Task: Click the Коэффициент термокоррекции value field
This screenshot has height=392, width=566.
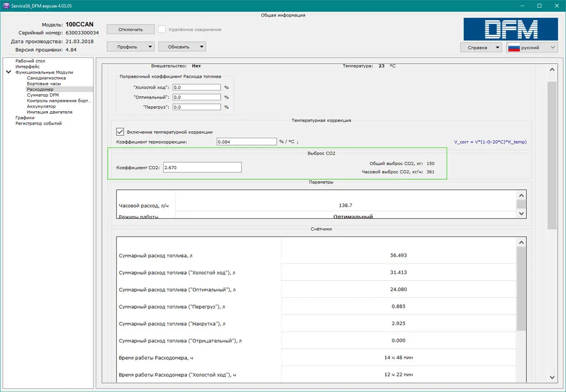Action: [x=246, y=142]
